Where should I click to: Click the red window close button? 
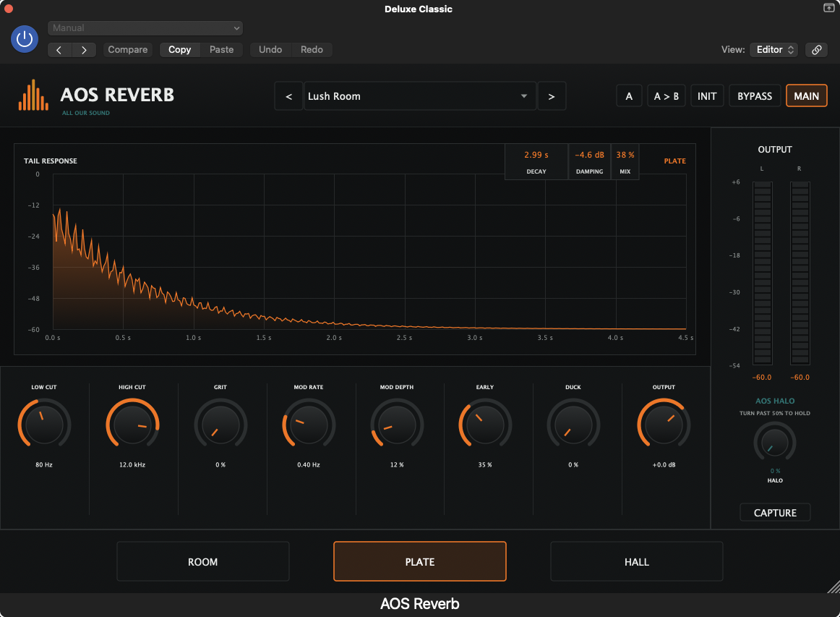click(9, 9)
